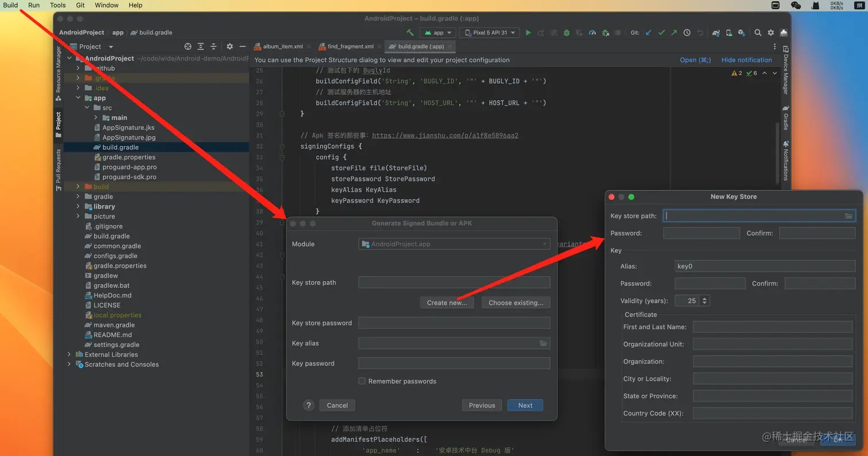This screenshot has width=868, height=456.
Task: Open Search Everywhere magnifier icon
Action: (758, 33)
